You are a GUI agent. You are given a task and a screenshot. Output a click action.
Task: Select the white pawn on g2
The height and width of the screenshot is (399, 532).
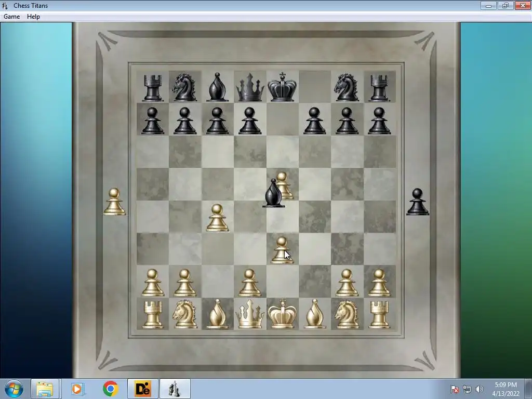(347, 283)
